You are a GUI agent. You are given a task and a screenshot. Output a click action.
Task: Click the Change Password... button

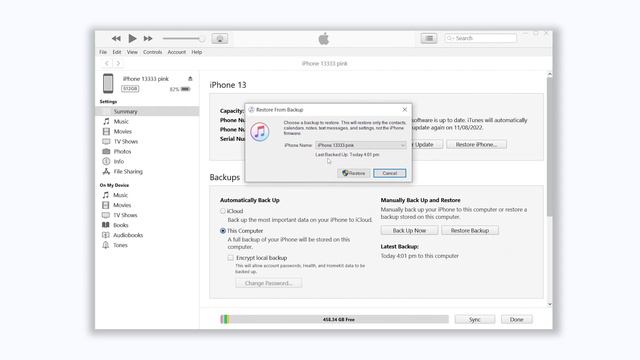pyautogui.click(x=269, y=283)
